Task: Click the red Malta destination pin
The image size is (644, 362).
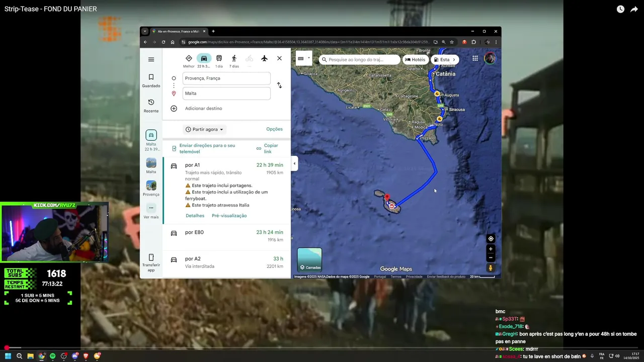Action: 387,198
